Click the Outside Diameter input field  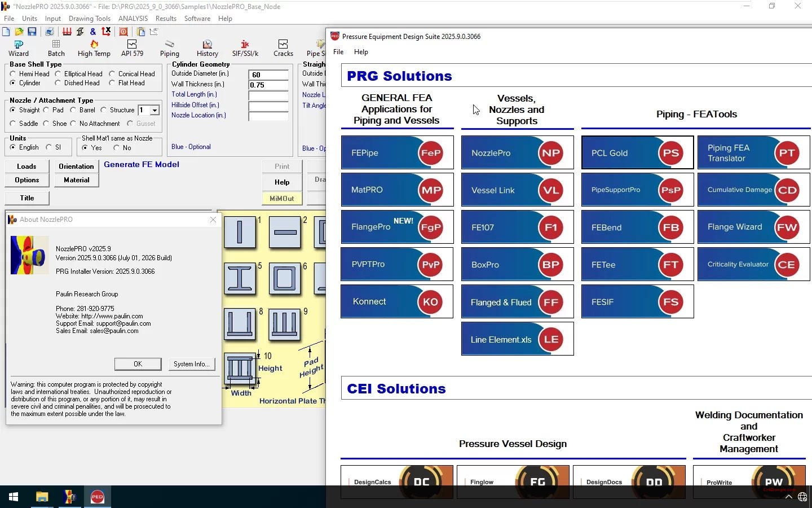[268, 75]
